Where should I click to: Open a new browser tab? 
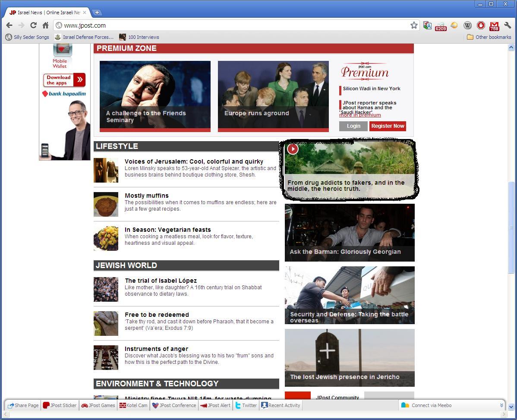97,13
